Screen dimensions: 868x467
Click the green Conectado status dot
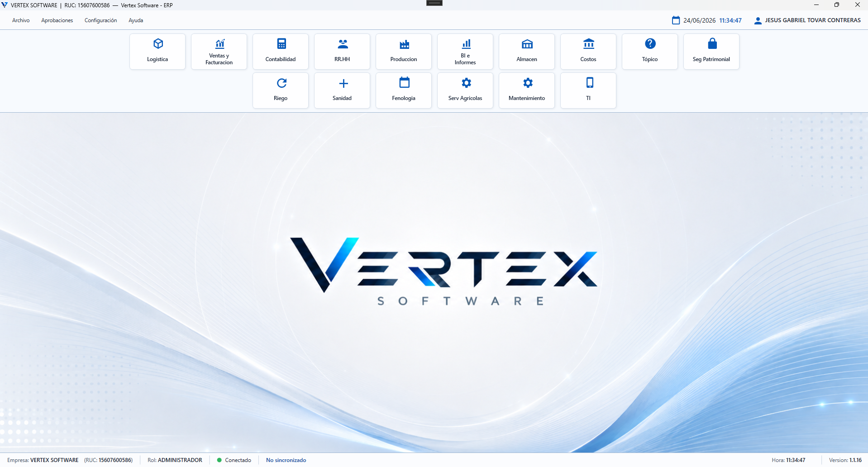pos(219,460)
